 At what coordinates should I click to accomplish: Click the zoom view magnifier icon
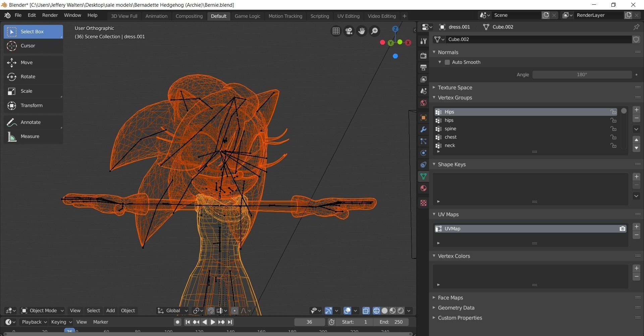pos(374,31)
